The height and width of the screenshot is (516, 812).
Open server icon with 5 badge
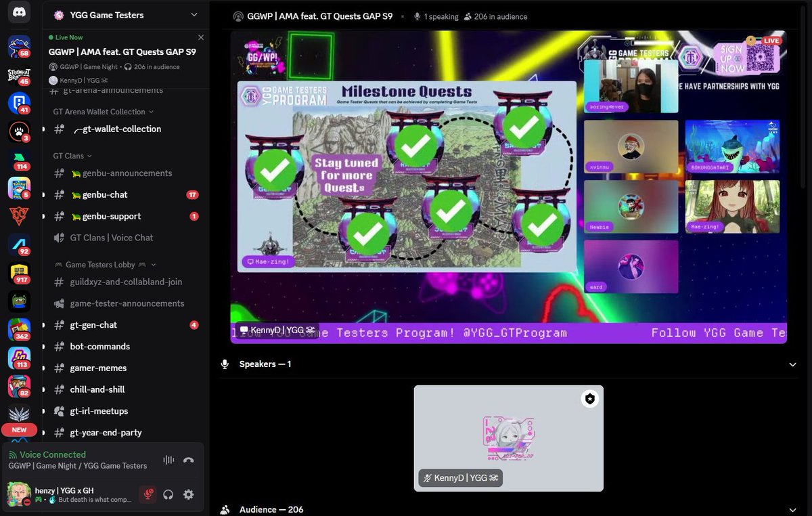[x=19, y=188]
